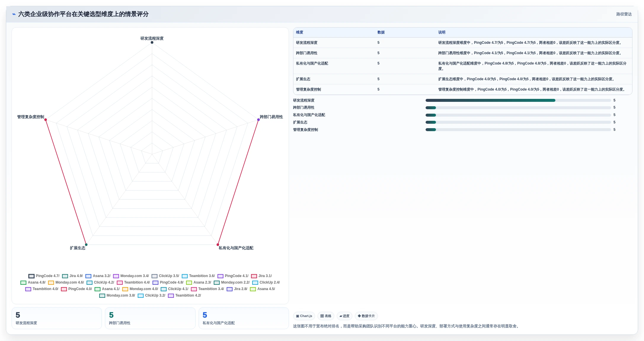This screenshot has width=644, height=341.
Task: Click the Monday.com 4.6/ legend swatch
Action: click(51, 282)
